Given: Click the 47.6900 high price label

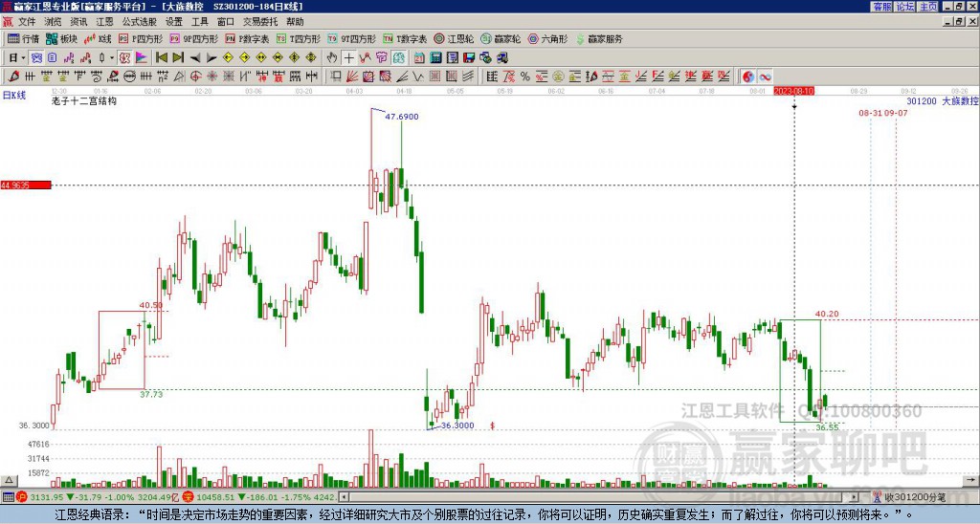Looking at the screenshot, I should click(402, 117).
